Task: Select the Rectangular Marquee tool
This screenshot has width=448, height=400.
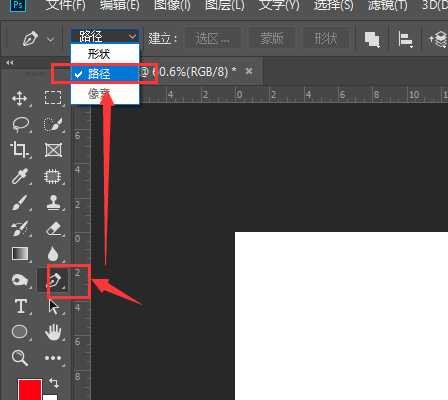Action: click(53, 98)
